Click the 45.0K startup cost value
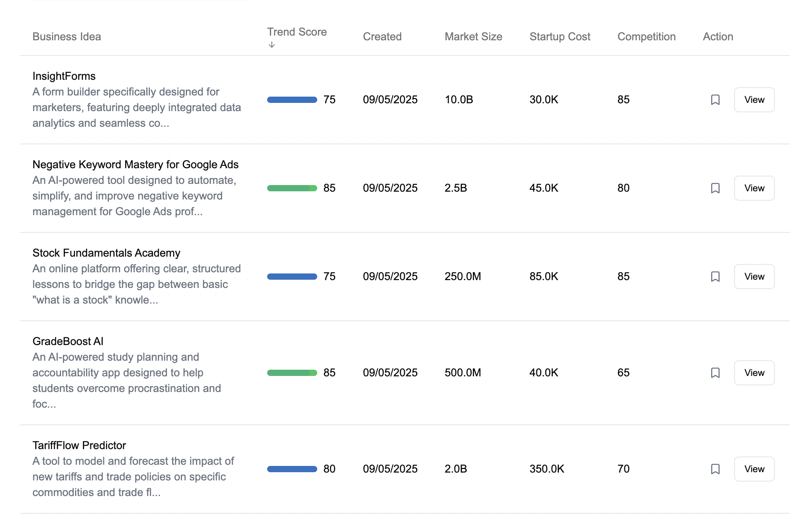The height and width of the screenshot is (525, 812). coord(544,188)
